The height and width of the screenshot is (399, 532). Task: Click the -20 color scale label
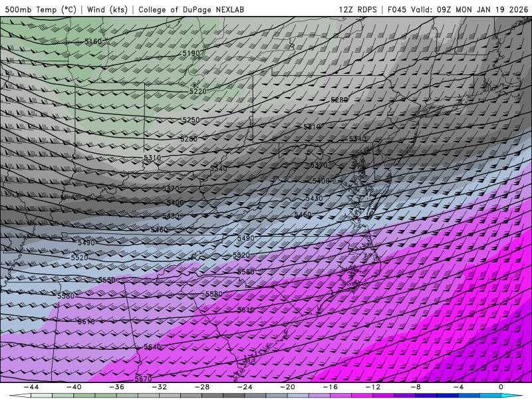pyautogui.click(x=287, y=387)
